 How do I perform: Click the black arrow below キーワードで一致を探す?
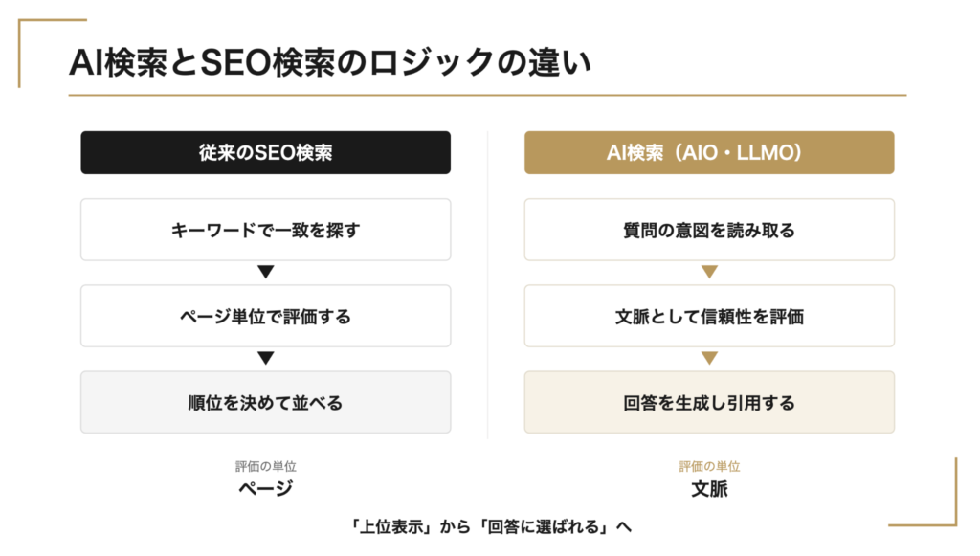point(266,272)
